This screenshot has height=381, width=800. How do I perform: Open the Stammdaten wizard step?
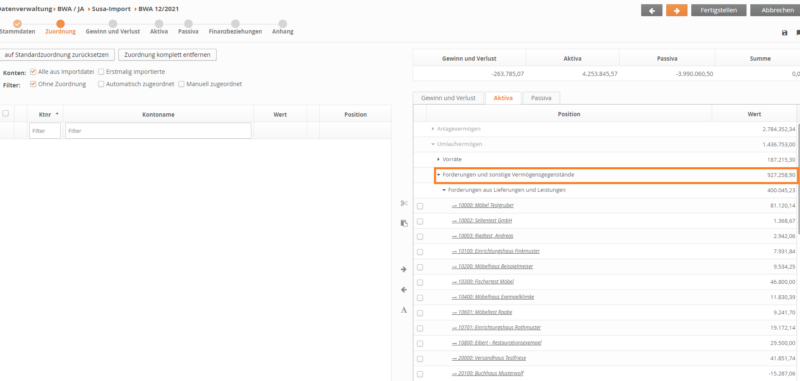(x=17, y=24)
